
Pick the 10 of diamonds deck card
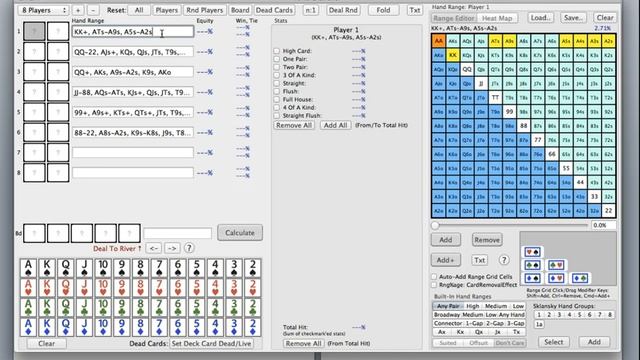[103, 327]
